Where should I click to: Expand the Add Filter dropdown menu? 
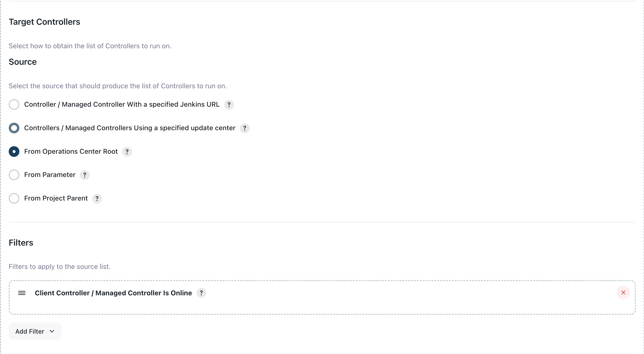[35, 331]
